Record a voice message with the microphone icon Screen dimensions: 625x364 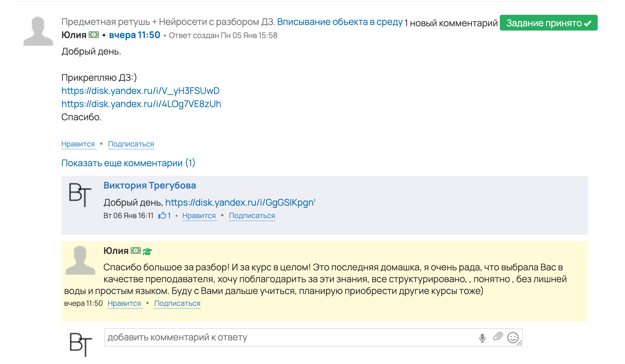pyautogui.click(x=482, y=337)
